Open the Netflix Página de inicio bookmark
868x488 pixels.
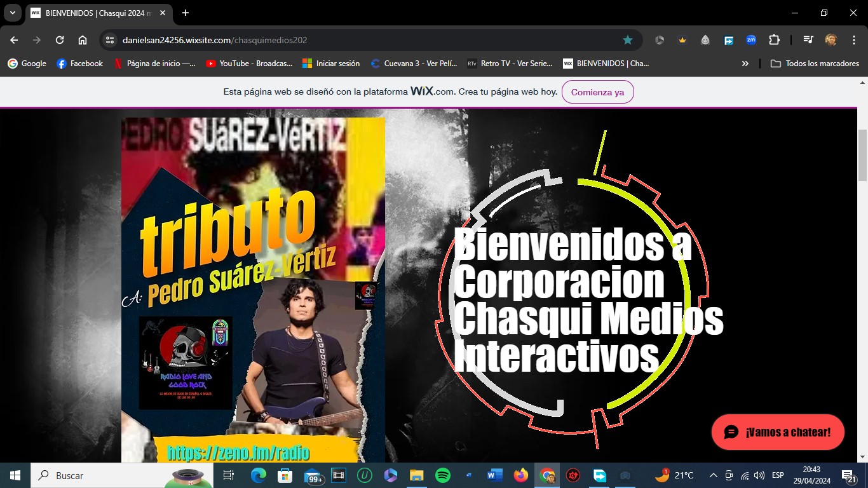[155, 64]
